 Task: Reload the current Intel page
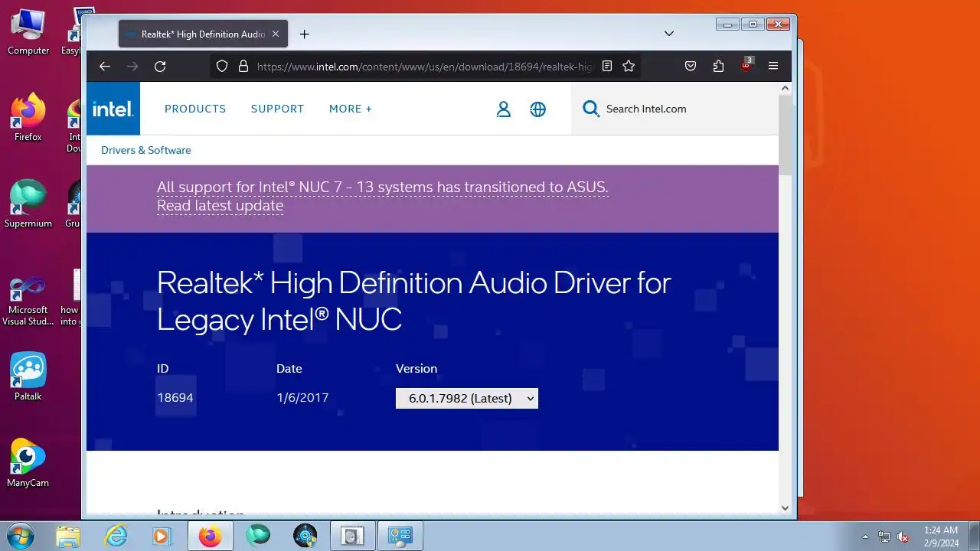(160, 67)
